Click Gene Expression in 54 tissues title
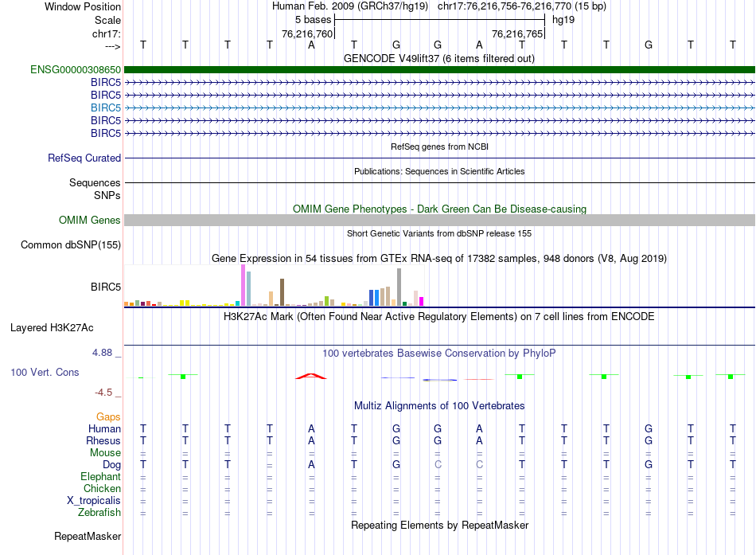The height and width of the screenshot is (555, 756). point(439,258)
